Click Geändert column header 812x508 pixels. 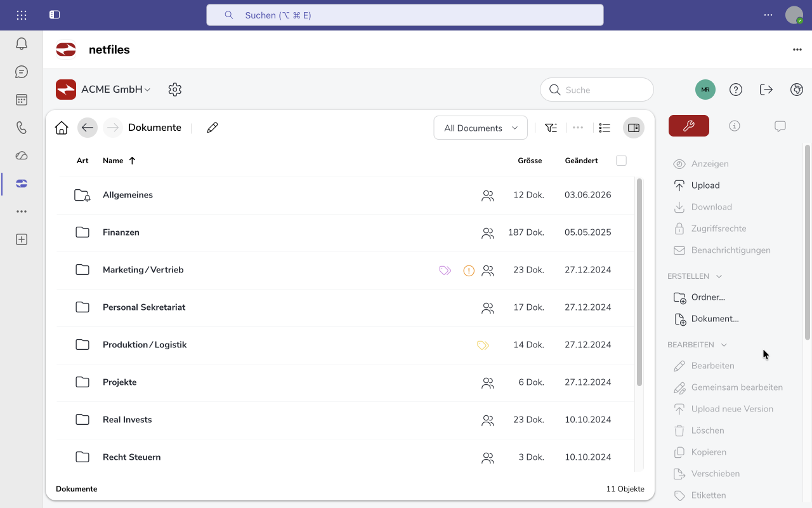581,161
